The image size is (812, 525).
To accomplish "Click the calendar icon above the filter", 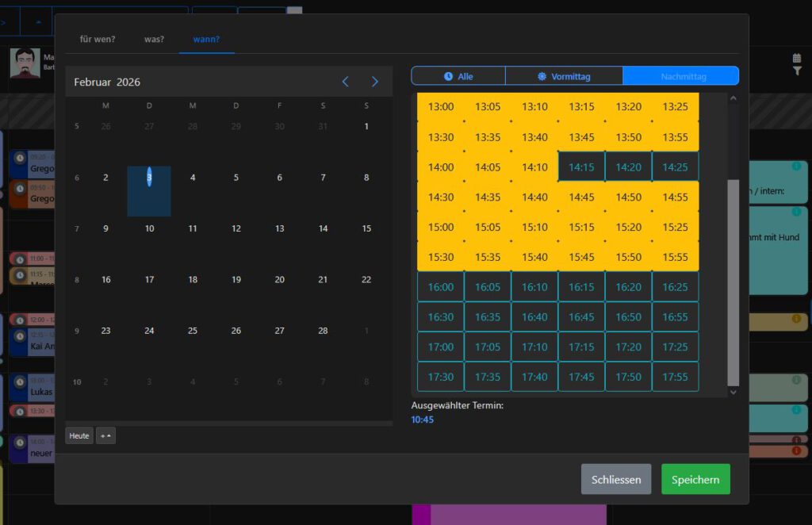I will tap(797, 58).
